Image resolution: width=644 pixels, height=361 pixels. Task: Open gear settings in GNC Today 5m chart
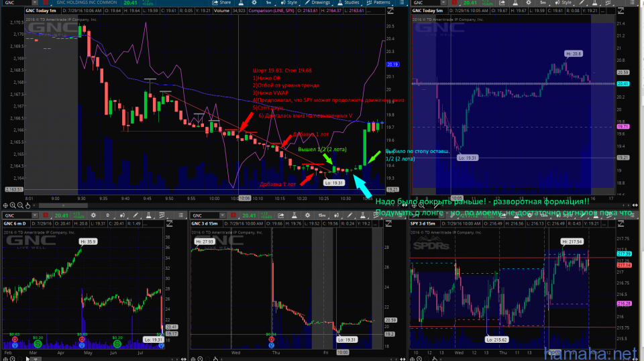(529, 3)
